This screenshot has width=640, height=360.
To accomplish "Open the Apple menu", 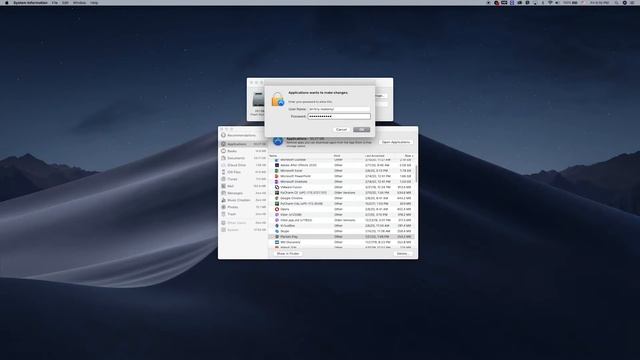I will [6, 2].
